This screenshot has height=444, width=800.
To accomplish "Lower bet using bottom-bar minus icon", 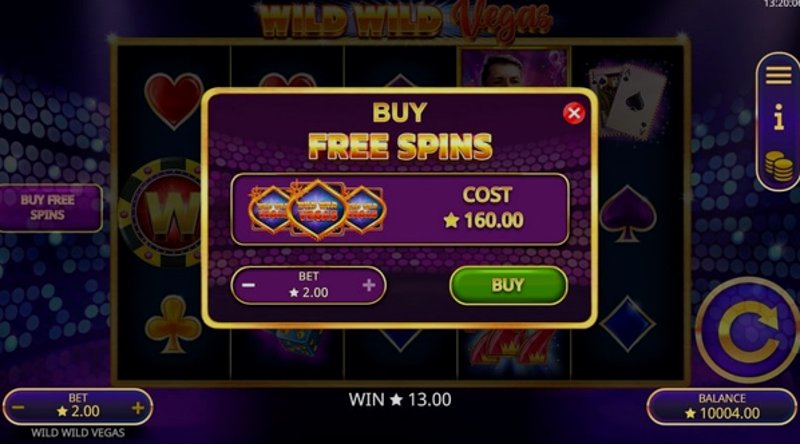I will (18, 408).
